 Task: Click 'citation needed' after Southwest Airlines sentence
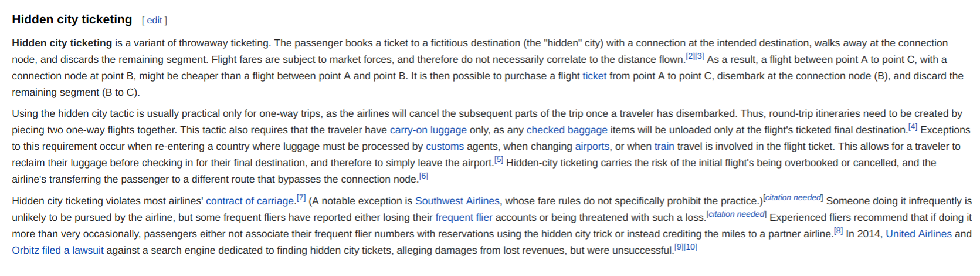[793, 198]
